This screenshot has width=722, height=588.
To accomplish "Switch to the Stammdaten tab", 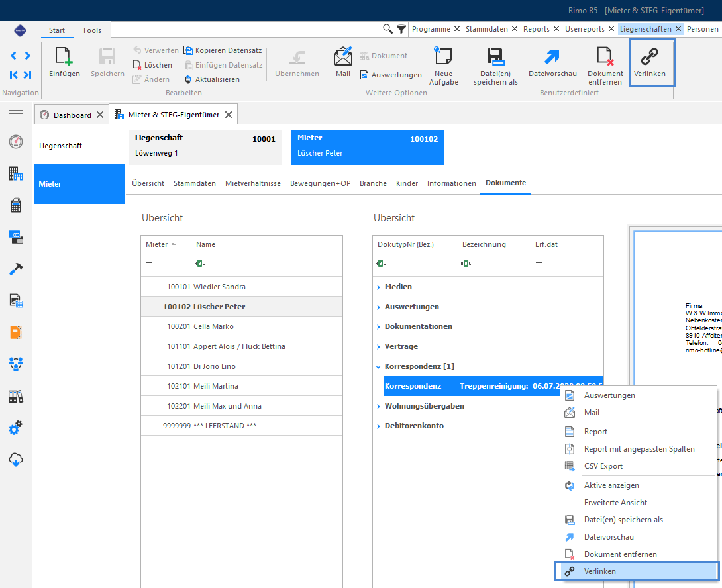I will tap(195, 183).
